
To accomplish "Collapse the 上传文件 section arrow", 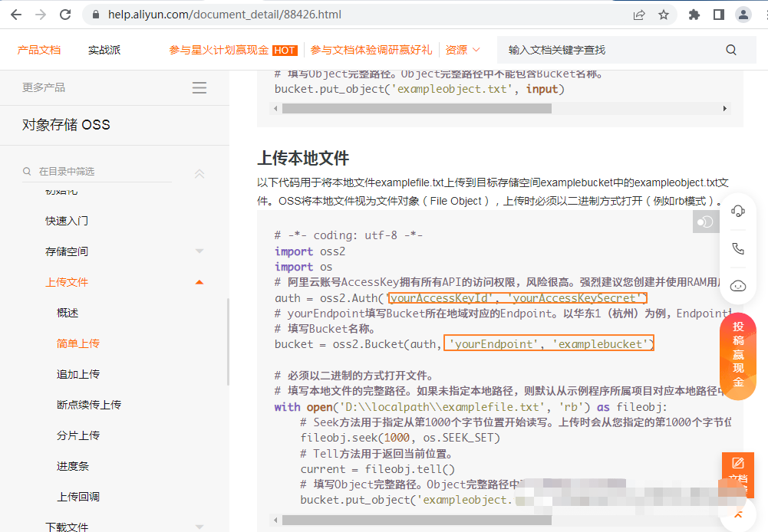I will (x=199, y=282).
